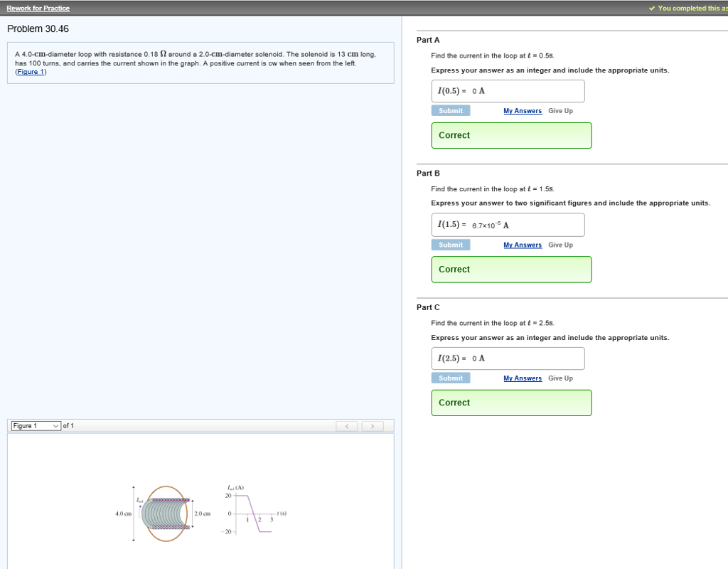This screenshot has height=569, width=728.
Task: Submit the answer for Part B
Action: click(x=450, y=244)
